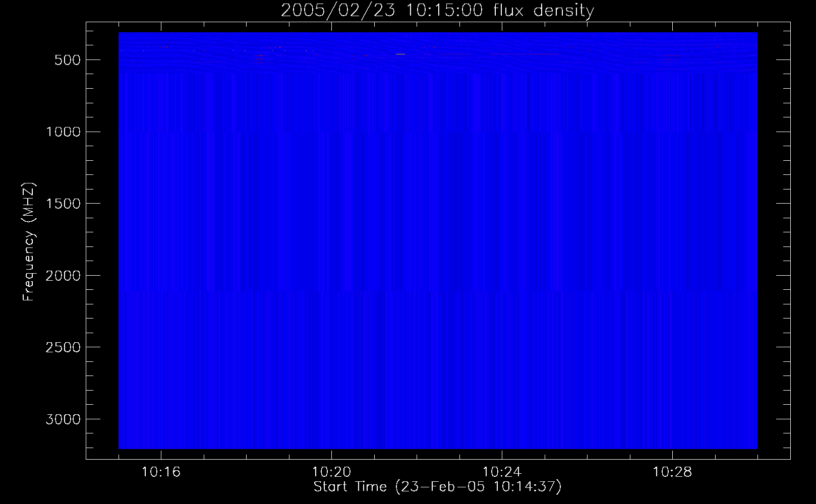
Task: Click the 10:24 time tick label
Action: [x=502, y=472]
